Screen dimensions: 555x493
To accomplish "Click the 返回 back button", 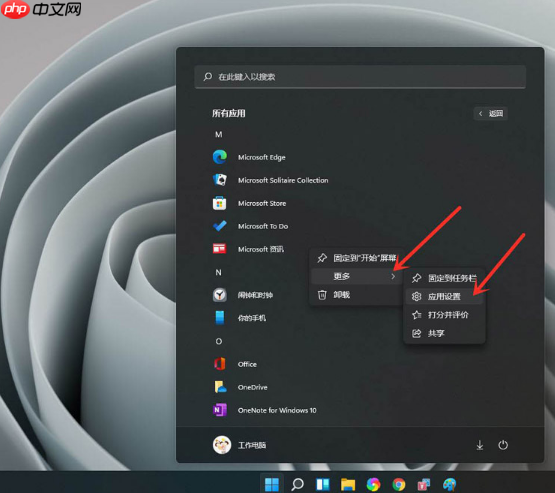I will (491, 113).
